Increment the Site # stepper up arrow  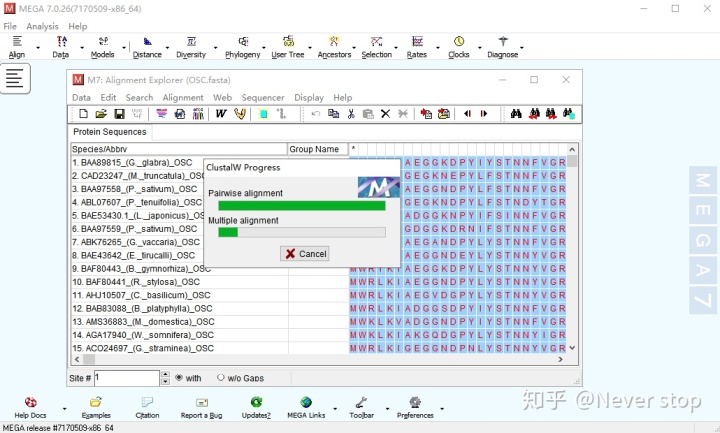coord(165,375)
